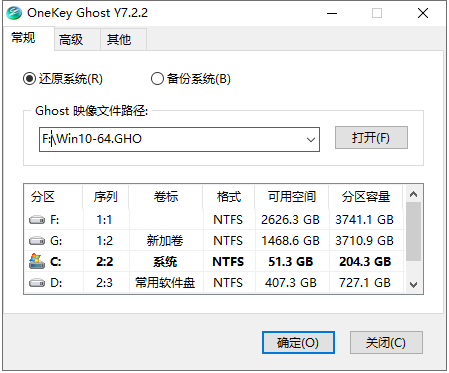Click the NTFS format cell in D: row
Image resolution: width=449 pixels, height=373 pixels.
228,283
